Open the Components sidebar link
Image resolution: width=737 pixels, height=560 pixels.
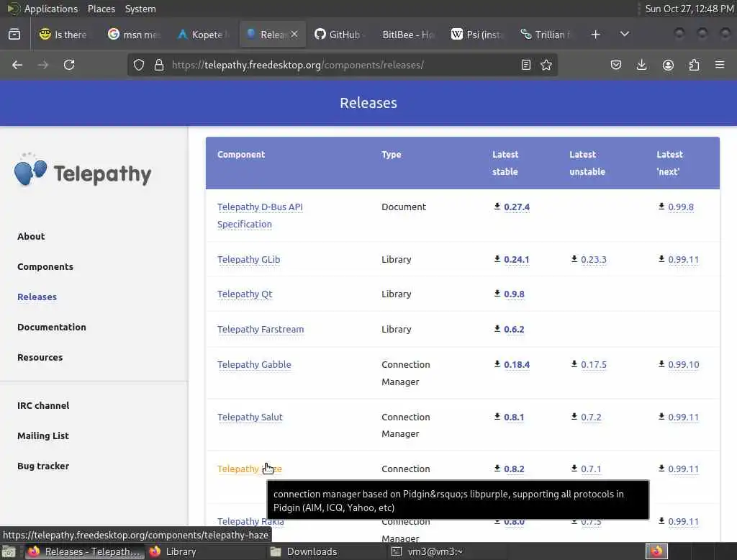pos(45,266)
